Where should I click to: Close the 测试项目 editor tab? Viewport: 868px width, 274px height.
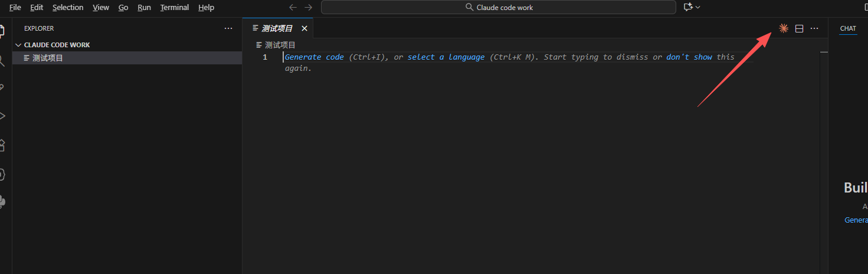click(304, 28)
